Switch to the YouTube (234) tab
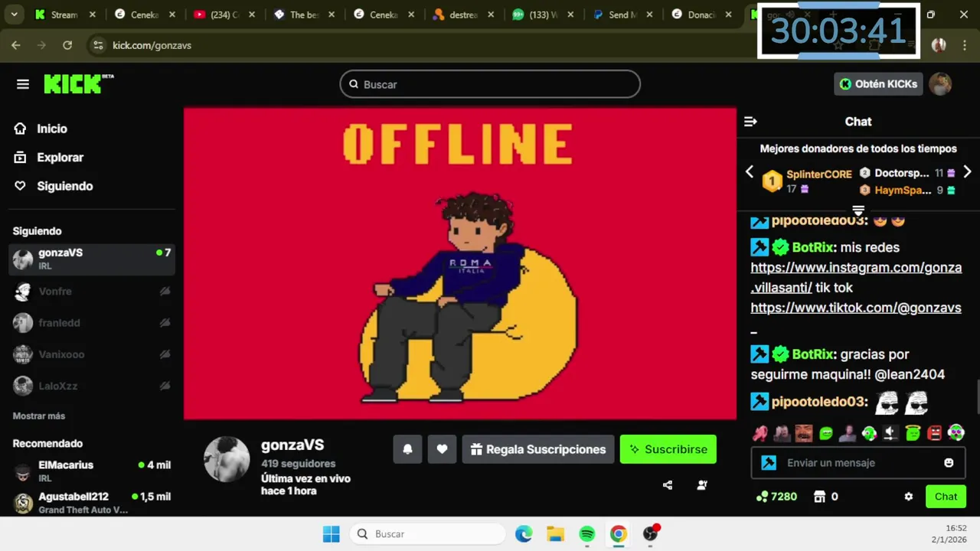Screen dimensions: 980x551 tap(224, 15)
